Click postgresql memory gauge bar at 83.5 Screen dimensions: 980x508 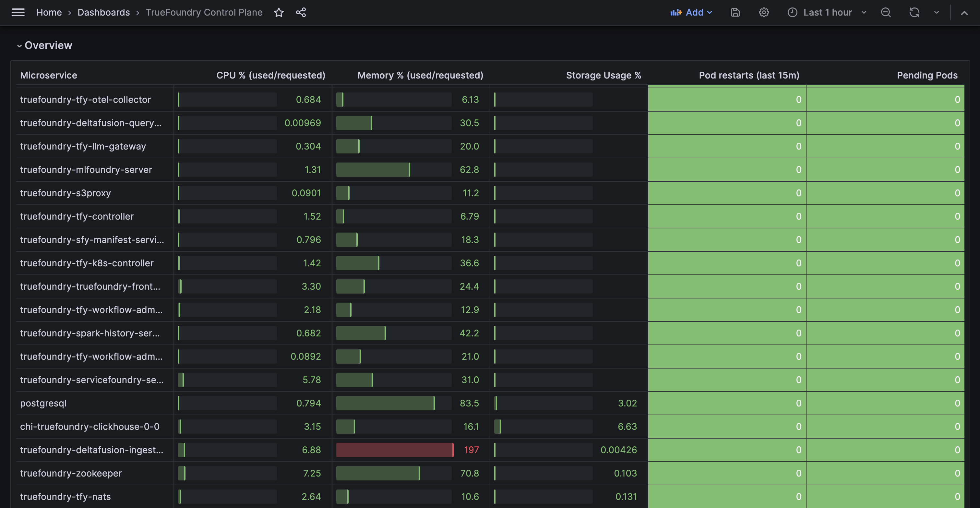tap(394, 403)
